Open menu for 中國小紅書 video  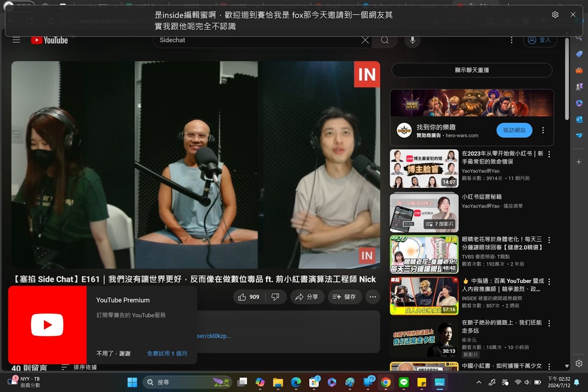click(549, 366)
